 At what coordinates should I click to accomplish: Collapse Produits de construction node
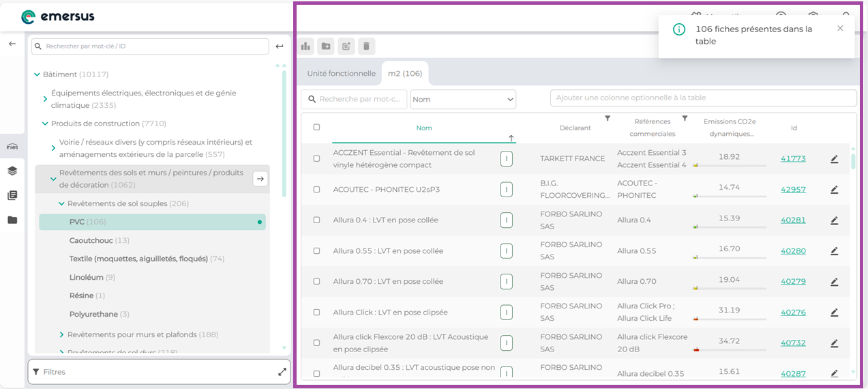[x=45, y=124]
